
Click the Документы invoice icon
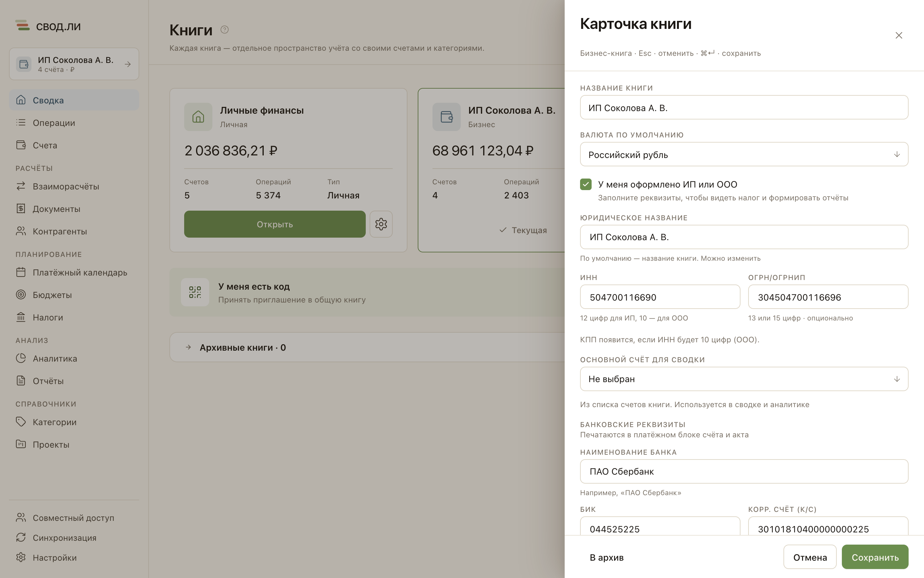tap(21, 209)
